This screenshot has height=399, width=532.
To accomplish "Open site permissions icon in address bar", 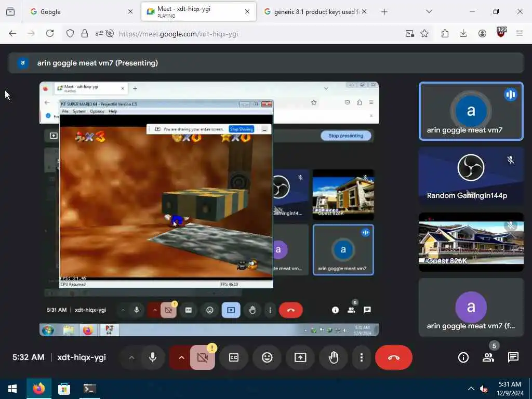I will point(99,33).
